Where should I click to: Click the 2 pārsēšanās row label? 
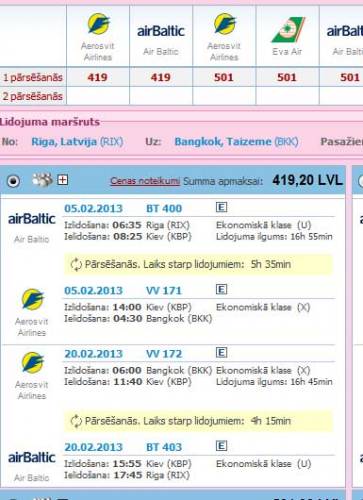pyautogui.click(x=33, y=96)
